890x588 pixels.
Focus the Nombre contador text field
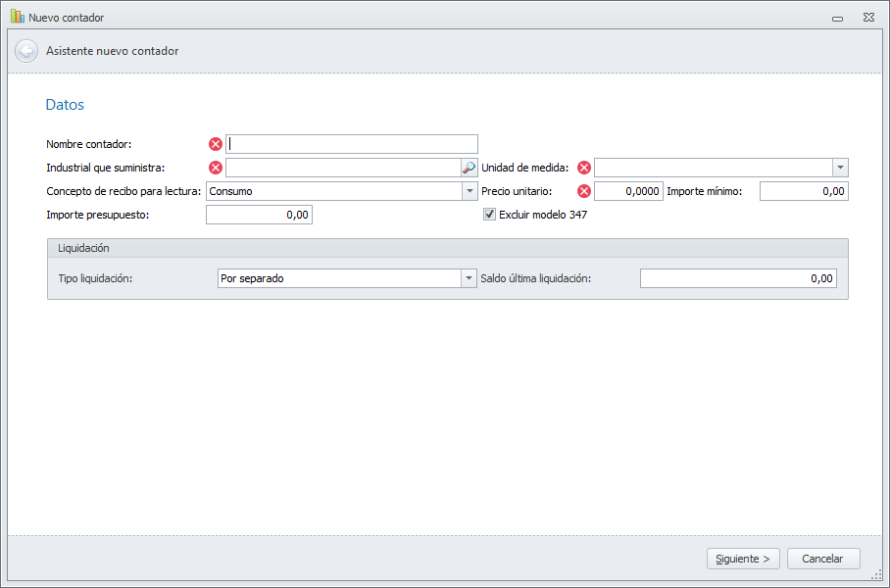point(352,144)
